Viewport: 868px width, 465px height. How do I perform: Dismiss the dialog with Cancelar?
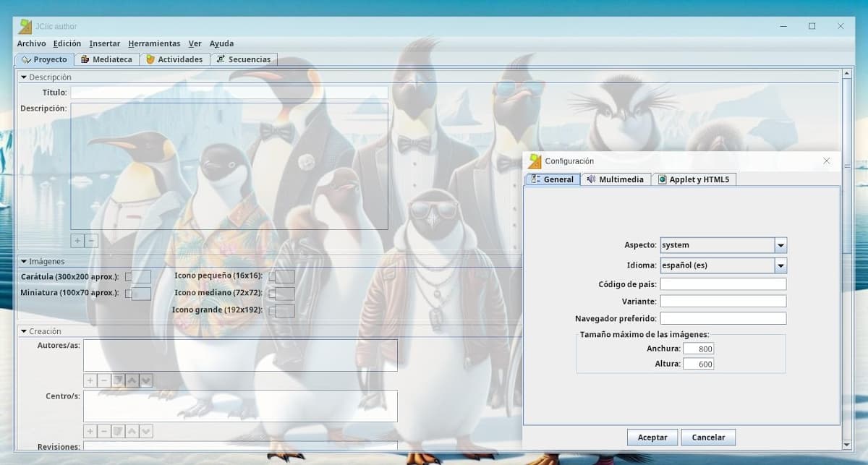pos(708,438)
